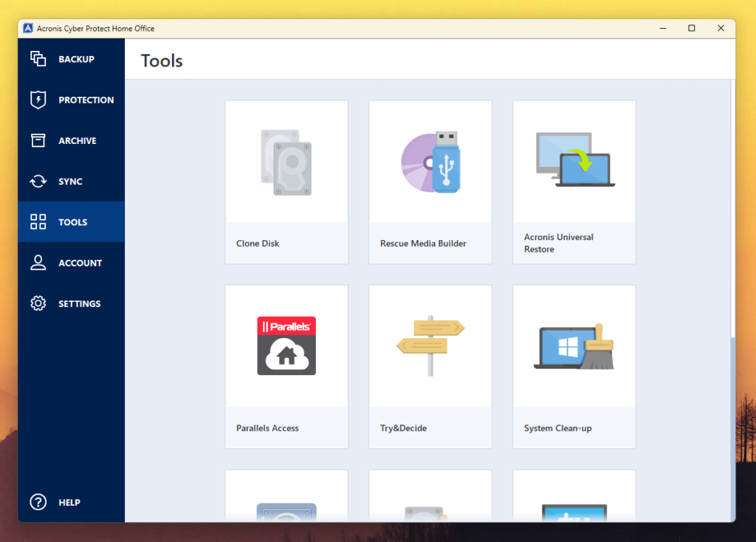Click the vertical scrollbar thumb
Screen dimensions: 756x542
[x=732, y=209]
